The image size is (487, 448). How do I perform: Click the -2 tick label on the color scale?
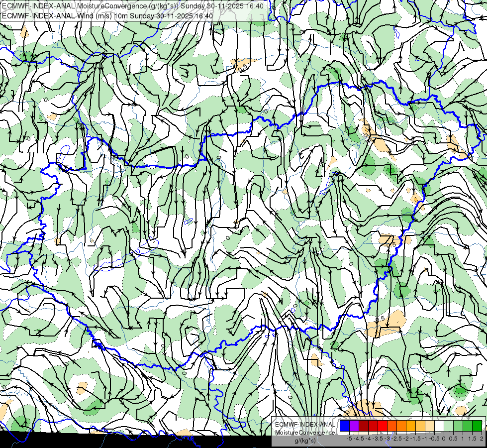(x=406, y=439)
